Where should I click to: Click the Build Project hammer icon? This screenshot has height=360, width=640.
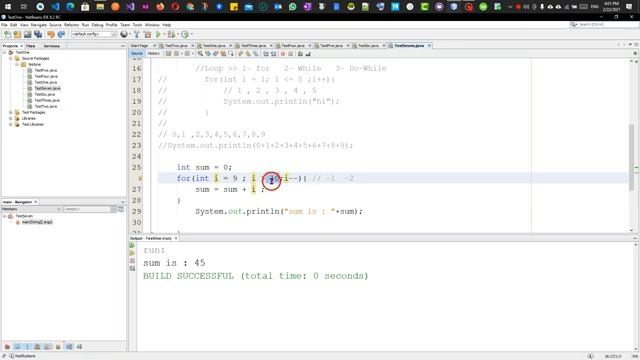137,35
